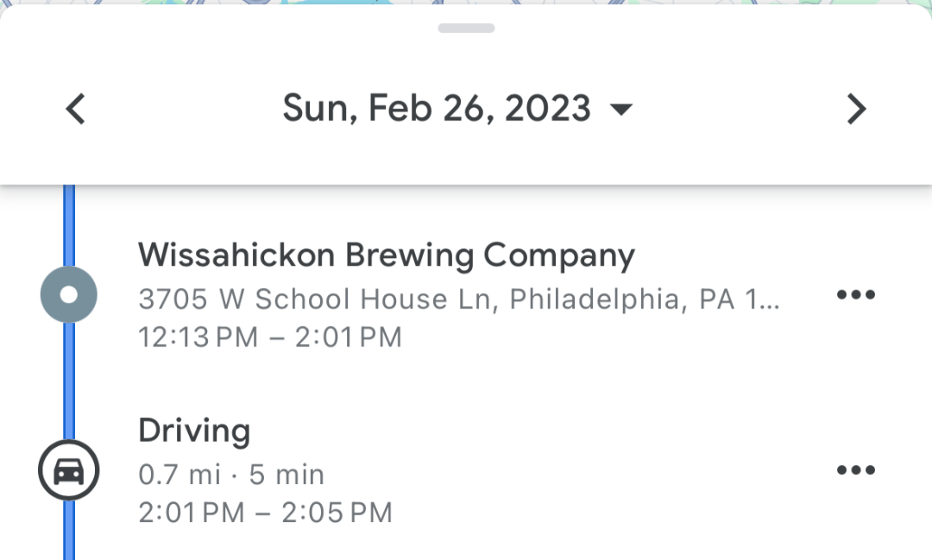Viewport: 932px width, 560px height.
Task: Tap timeline line above the place marker
Action: click(69, 224)
